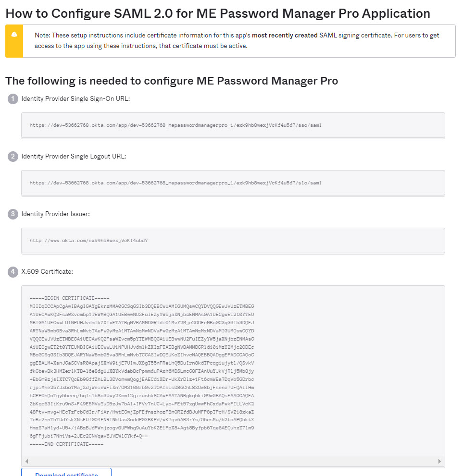Click the bell icon in the note banner
The width and height of the screenshot is (475, 476).
click(x=14, y=35)
